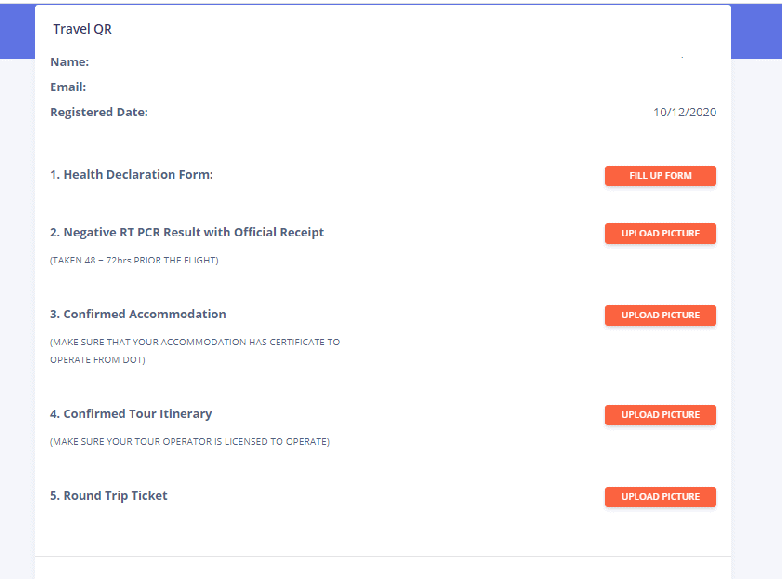The height and width of the screenshot is (579, 782).
Task: Select the Name field label
Action: click(70, 62)
